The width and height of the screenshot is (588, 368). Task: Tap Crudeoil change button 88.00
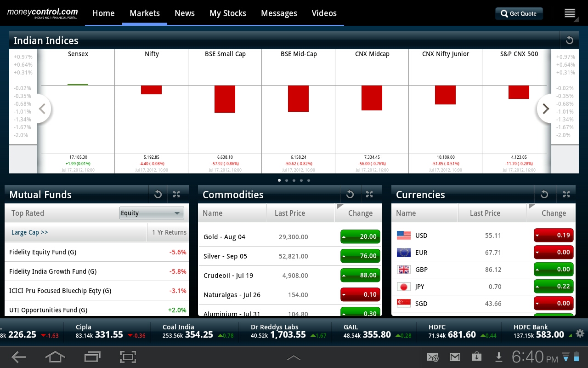pos(360,275)
